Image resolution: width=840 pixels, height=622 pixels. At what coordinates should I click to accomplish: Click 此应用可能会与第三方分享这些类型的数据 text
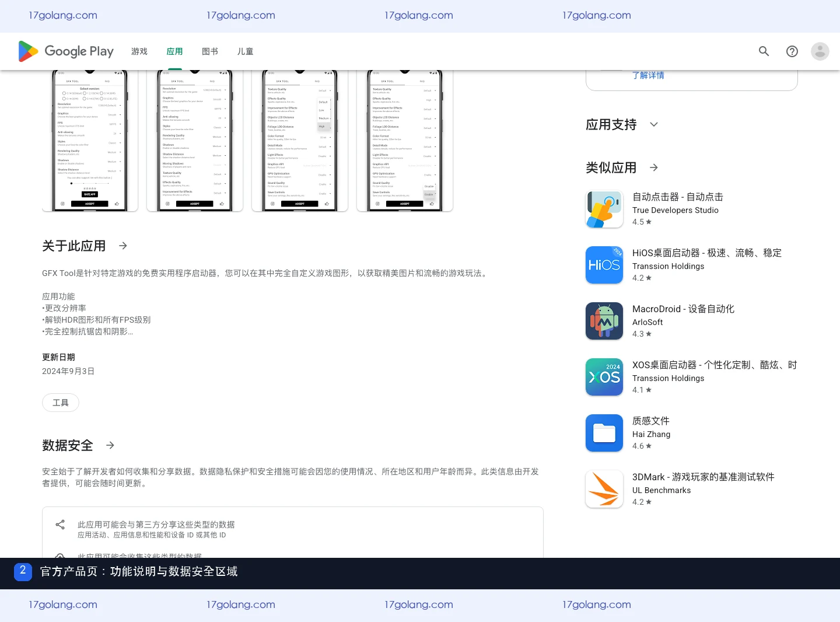click(x=156, y=525)
